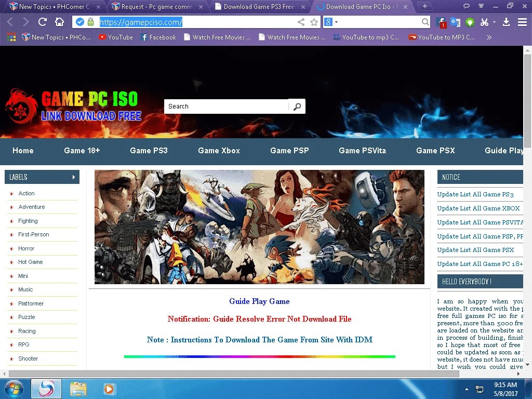The image size is (532, 399).
Task: Open the Game PSVita navigation item
Action: [362, 150]
